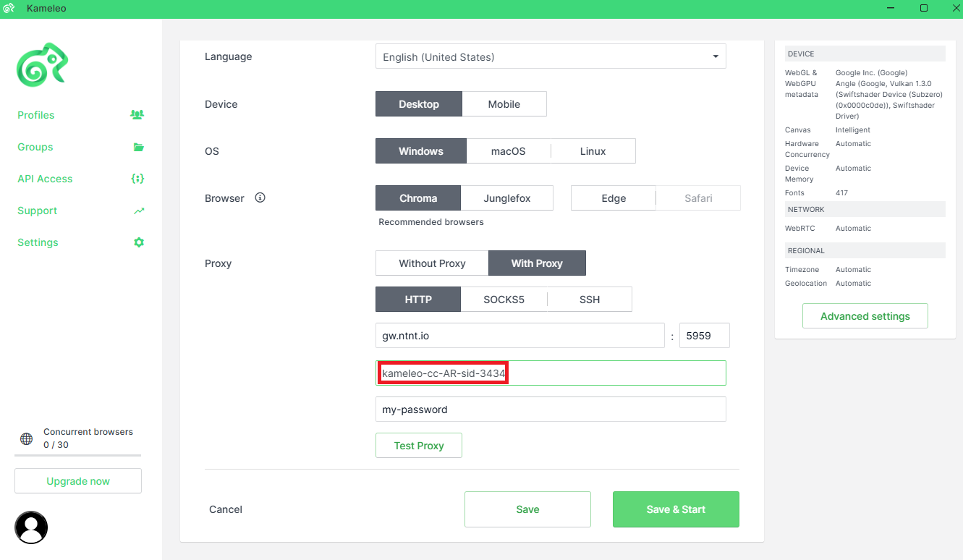Open the Groups menu item
The width and height of the screenshot is (963, 560).
tap(35, 147)
